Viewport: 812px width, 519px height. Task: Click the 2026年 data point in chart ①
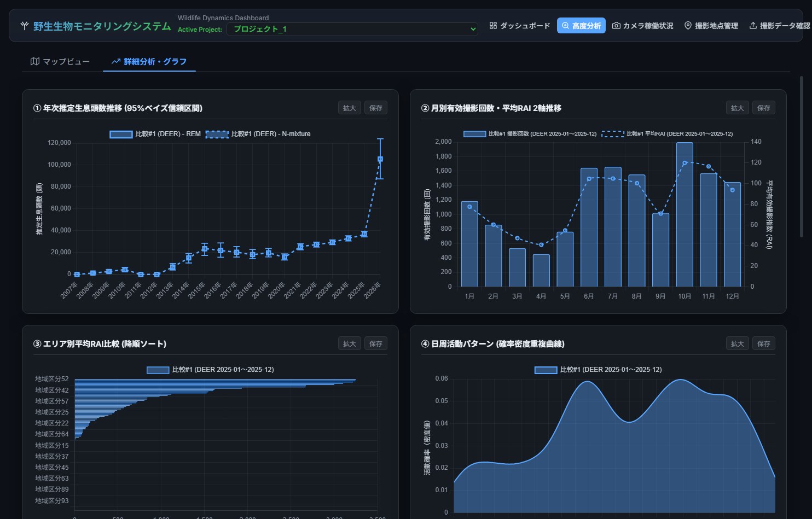pyautogui.click(x=380, y=159)
